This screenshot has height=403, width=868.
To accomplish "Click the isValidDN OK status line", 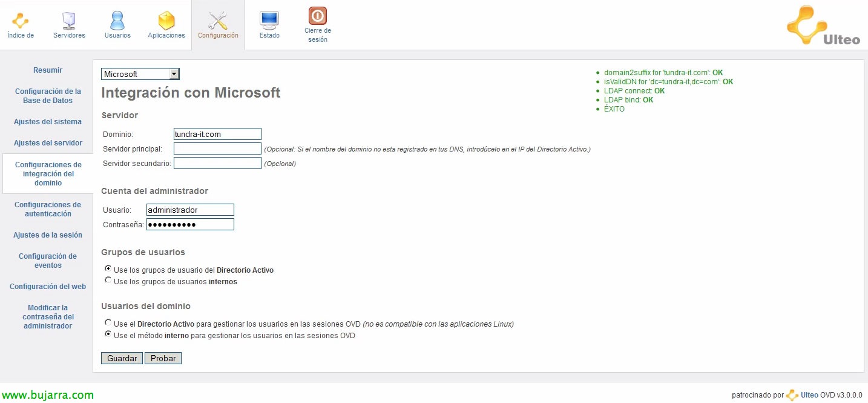I will pos(668,82).
